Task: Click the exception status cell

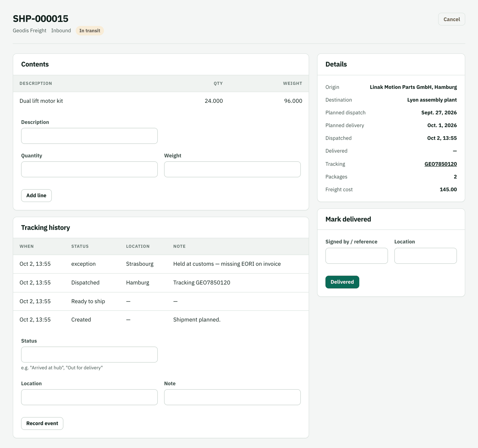Action: [x=83, y=264]
